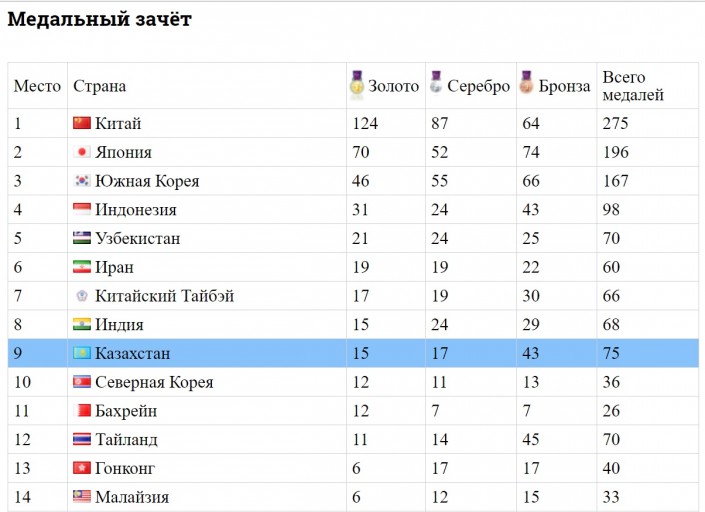Open the Китай country link

tap(118, 124)
